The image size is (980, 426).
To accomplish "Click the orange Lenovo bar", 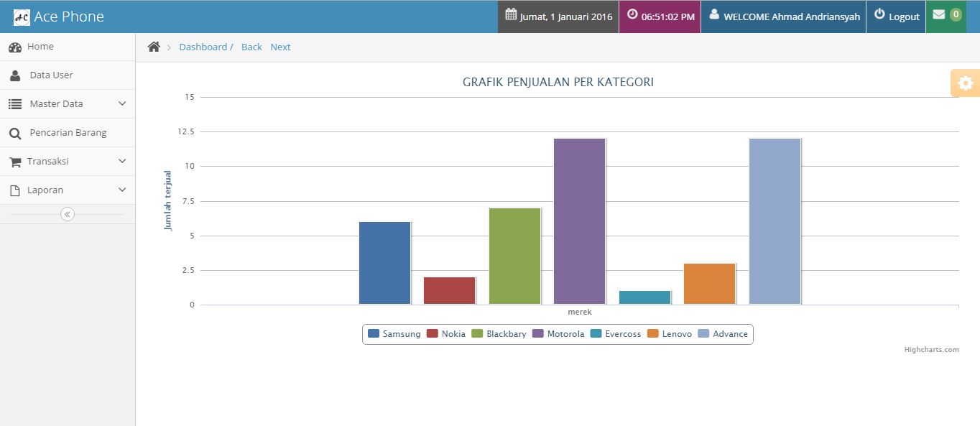I will click(710, 284).
